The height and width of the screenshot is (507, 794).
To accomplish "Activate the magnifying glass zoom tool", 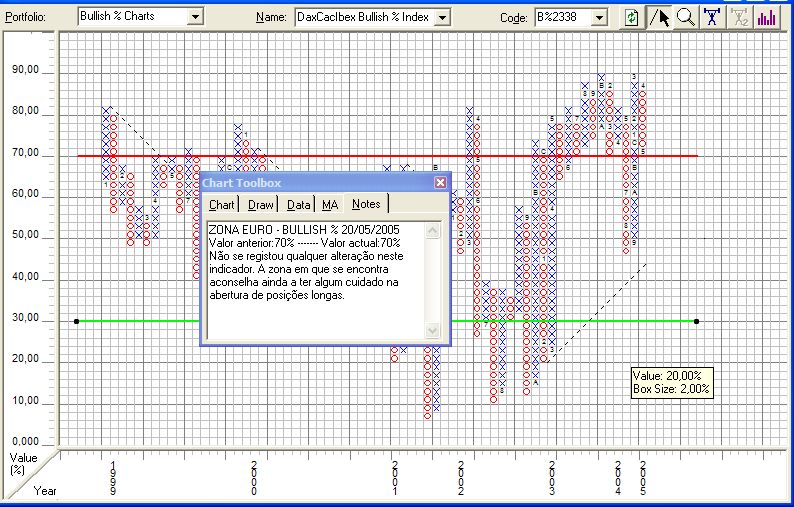I will coord(686,17).
